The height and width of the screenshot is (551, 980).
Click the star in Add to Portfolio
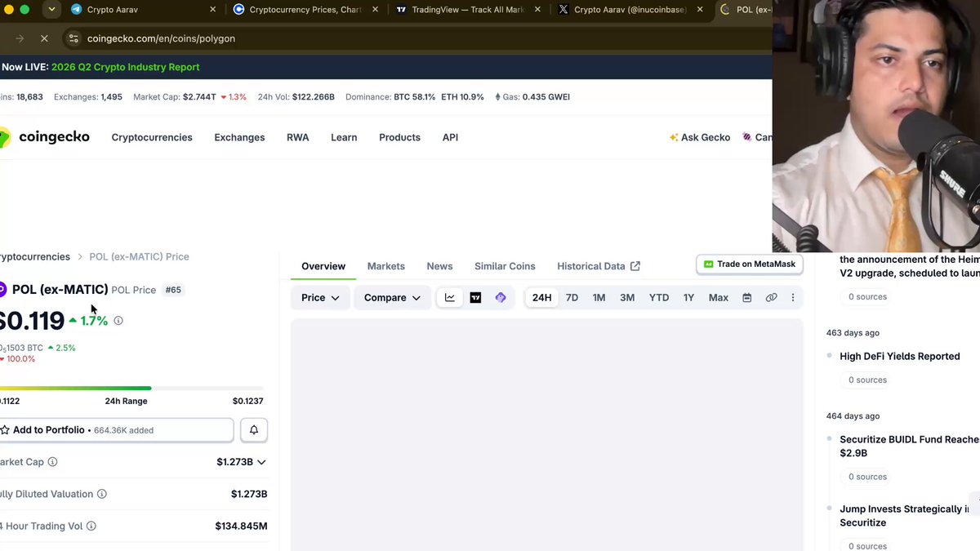tap(5, 430)
